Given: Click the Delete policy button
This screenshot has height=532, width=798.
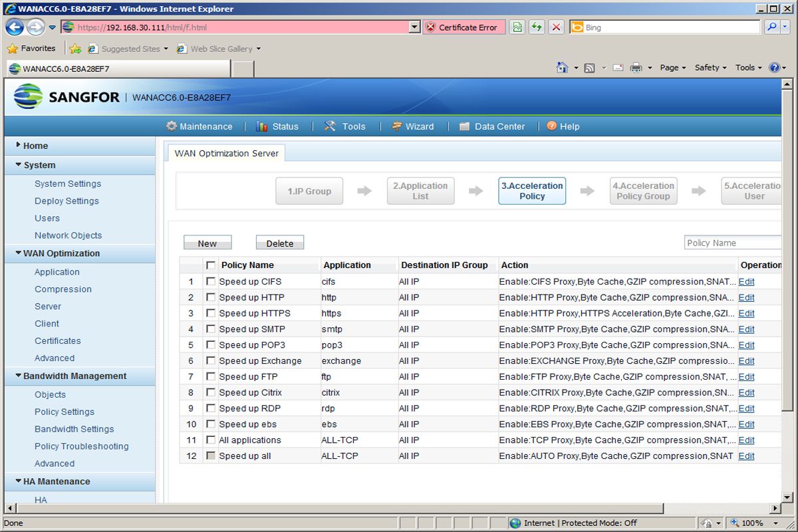Looking at the screenshot, I should 280,243.
